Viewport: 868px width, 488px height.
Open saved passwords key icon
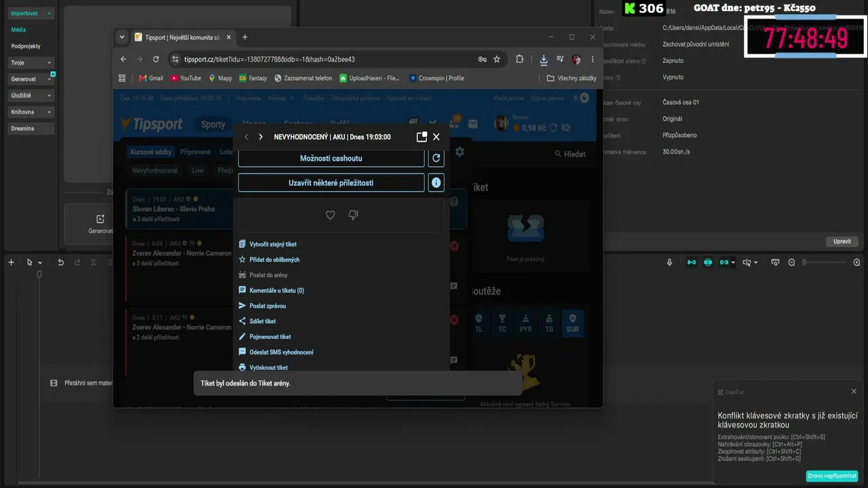point(482,60)
